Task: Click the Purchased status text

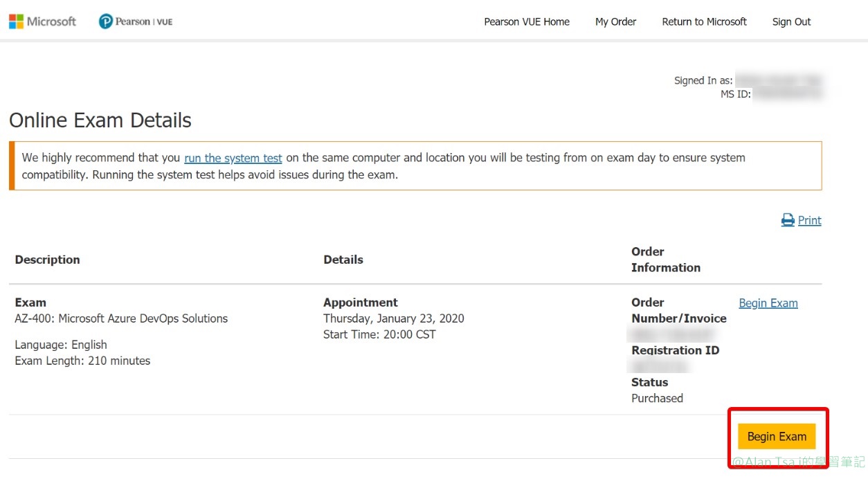Action: pos(657,398)
